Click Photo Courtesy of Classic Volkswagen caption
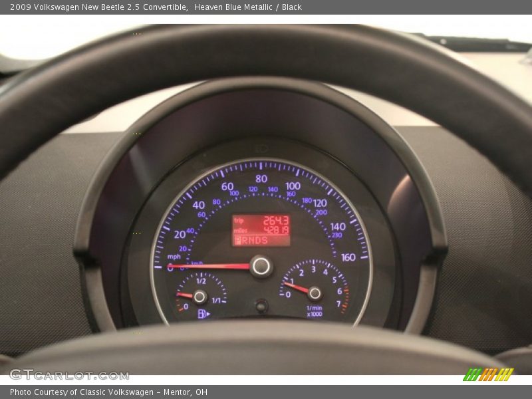 (108, 392)
